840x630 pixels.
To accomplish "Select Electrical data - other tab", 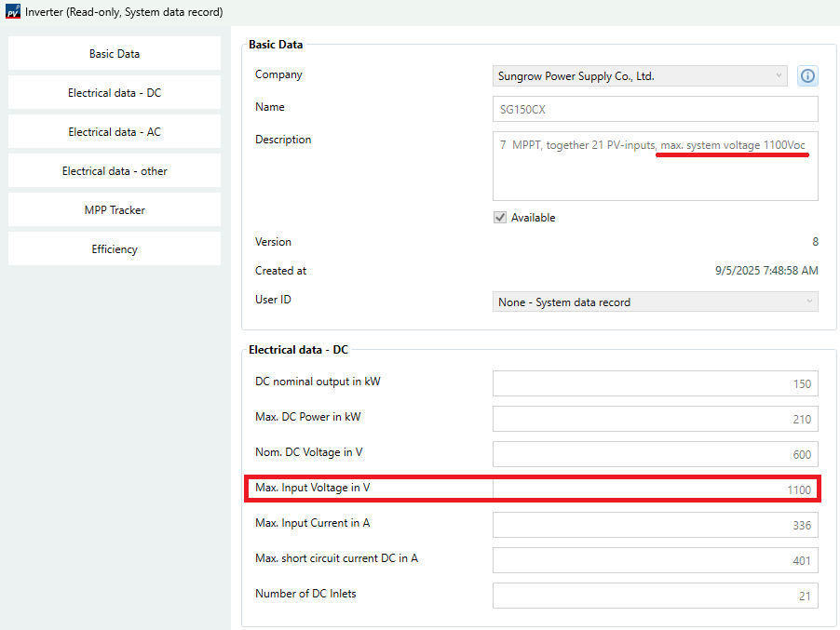I will click(115, 171).
